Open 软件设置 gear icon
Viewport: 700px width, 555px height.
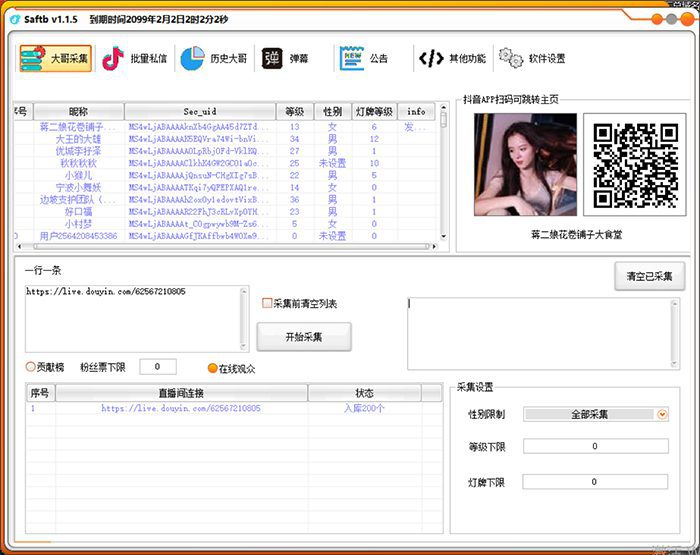tap(510, 58)
